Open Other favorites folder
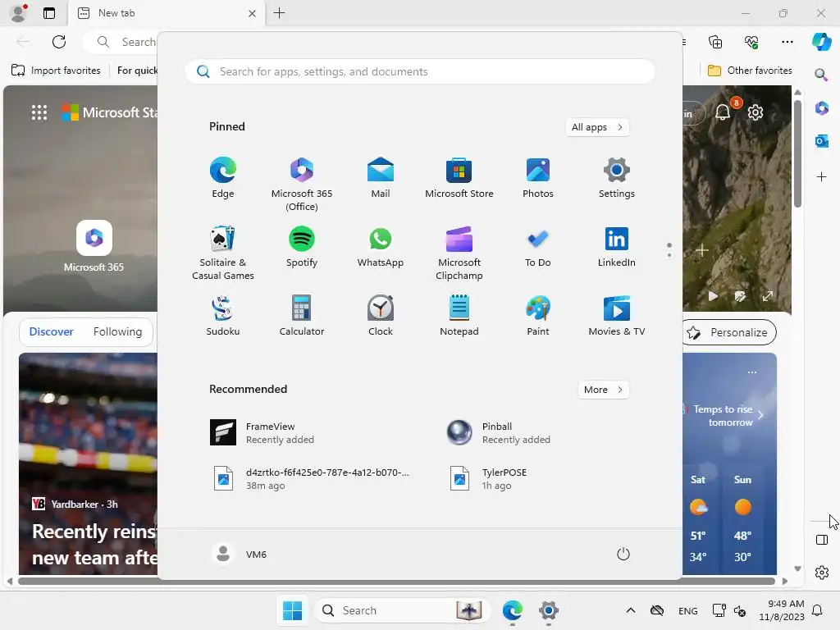Viewport: 840px width, 630px height. pyautogui.click(x=750, y=71)
